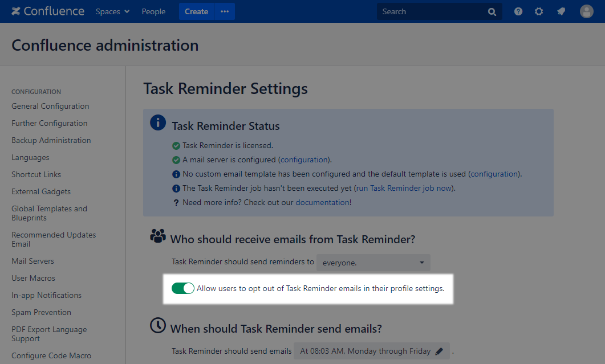605x364 pixels.
Task: Click the email template configuration link
Action: [x=494, y=174]
